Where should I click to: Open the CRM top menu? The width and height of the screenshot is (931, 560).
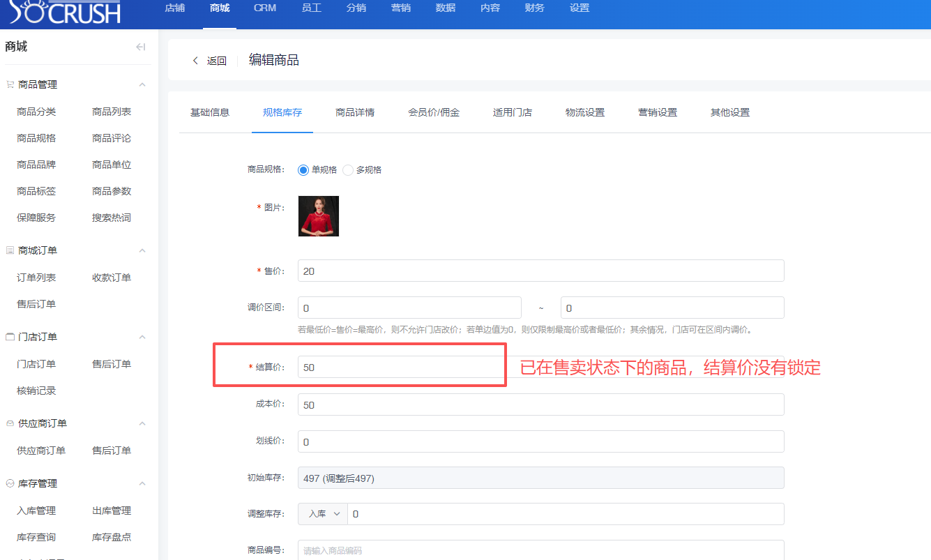coord(265,8)
